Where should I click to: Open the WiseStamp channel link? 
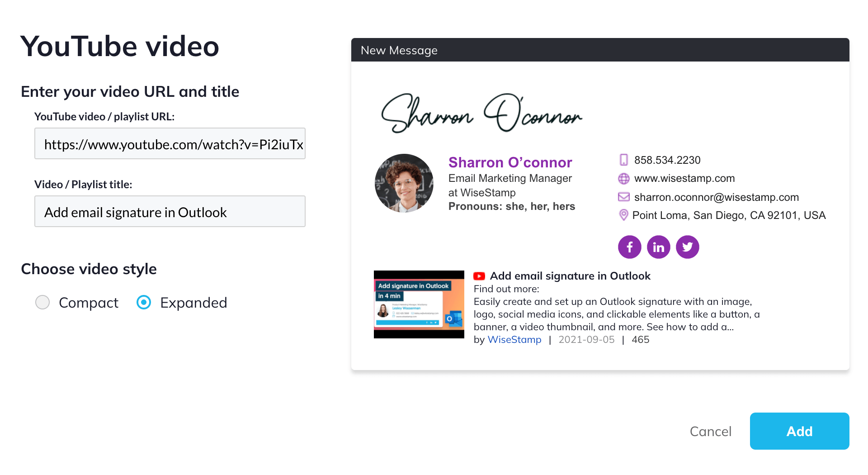(x=514, y=339)
